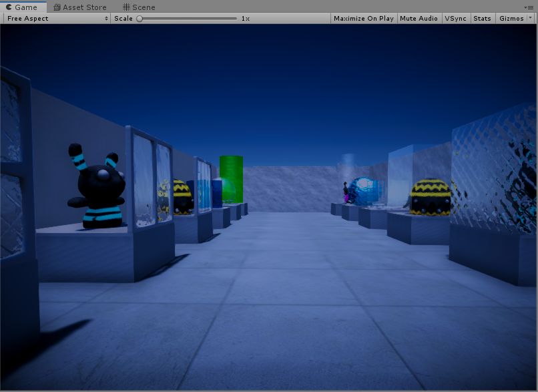Toggle the Gizmos button
Screen dimensions: 538x392
pyautogui.click(x=511, y=19)
